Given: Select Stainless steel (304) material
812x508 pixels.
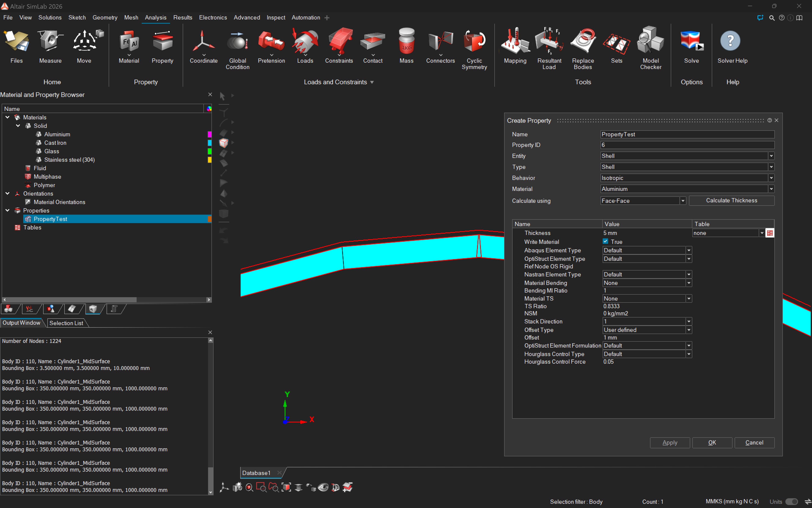Looking at the screenshot, I should [69, 160].
